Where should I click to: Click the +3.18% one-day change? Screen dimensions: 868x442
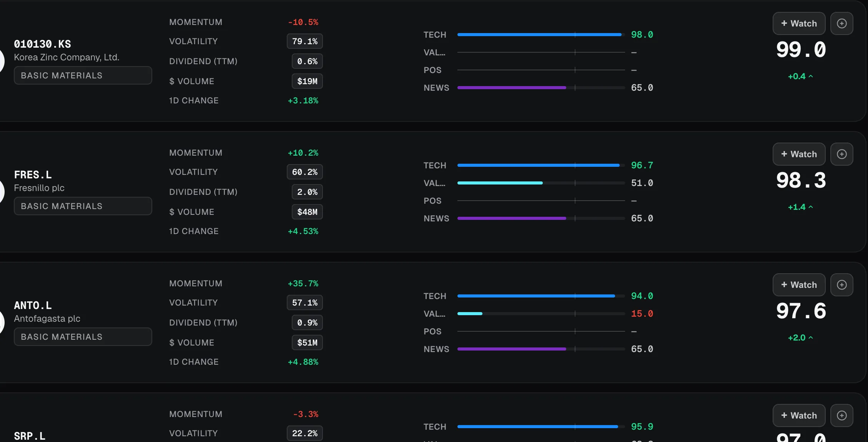303,101
